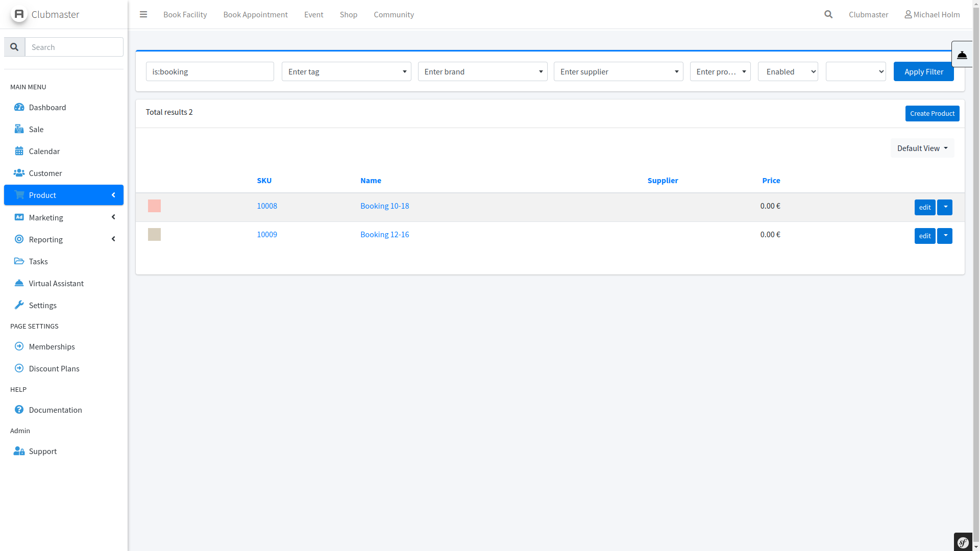Viewport: 980px width, 551px height.
Task: Click the top bar search magnifier icon
Action: 828,14
